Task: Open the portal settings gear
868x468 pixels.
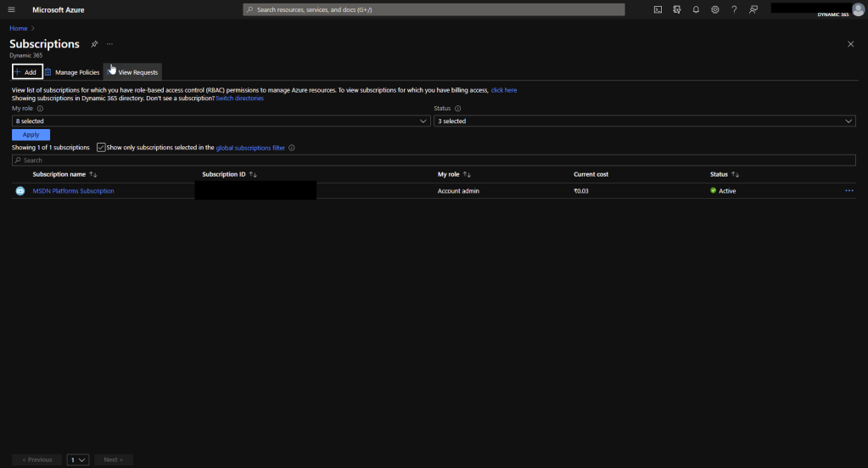Action: click(715, 10)
